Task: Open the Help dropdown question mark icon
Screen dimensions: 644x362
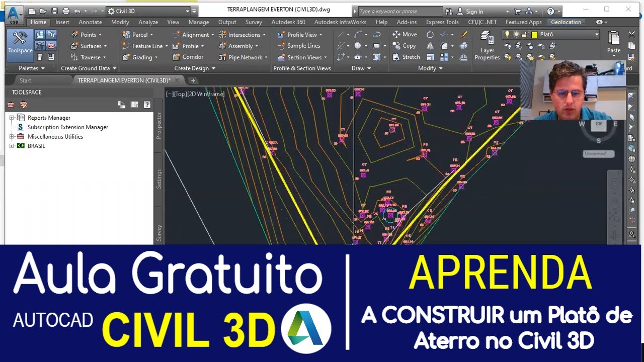Action: coord(551,11)
